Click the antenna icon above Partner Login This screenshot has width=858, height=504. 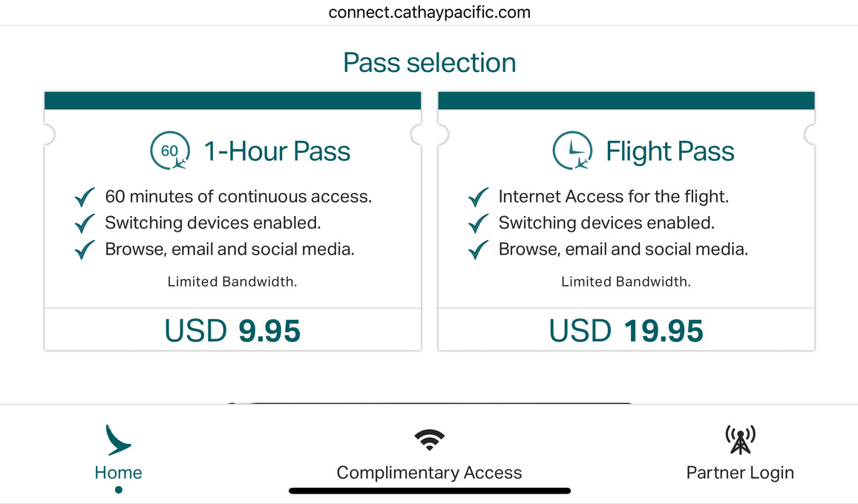[740, 439]
